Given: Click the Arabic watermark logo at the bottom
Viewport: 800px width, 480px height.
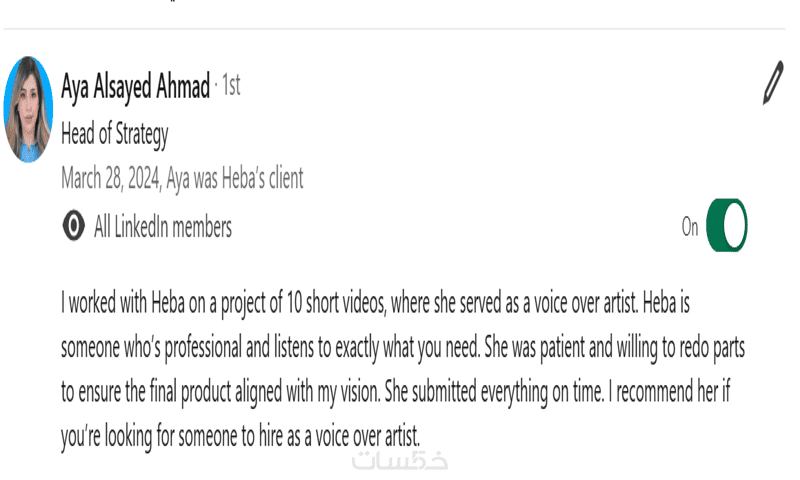Looking at the screenshot, I should (x=399, y=461).
